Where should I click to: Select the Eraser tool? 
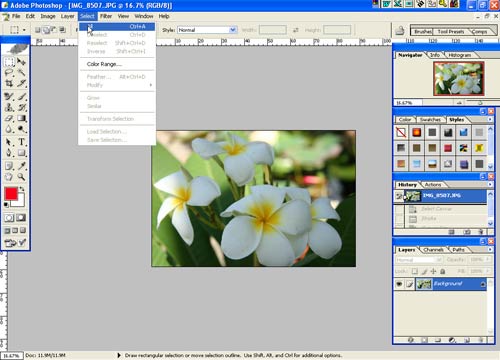click(9, 118)
